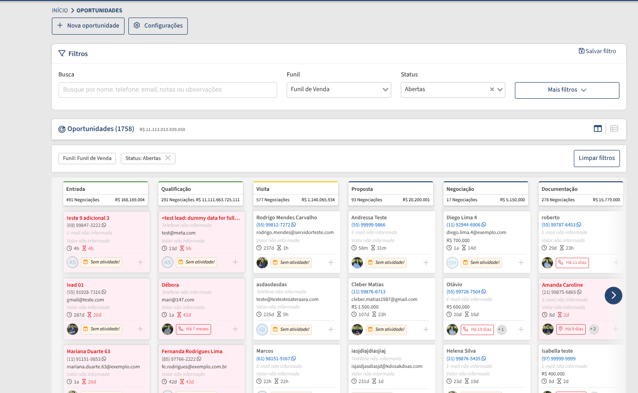Viewport: 638px width, 393px height.
Task: Go to Início breadcrumb
Action: pyautogui.click(x=60, y=10)
